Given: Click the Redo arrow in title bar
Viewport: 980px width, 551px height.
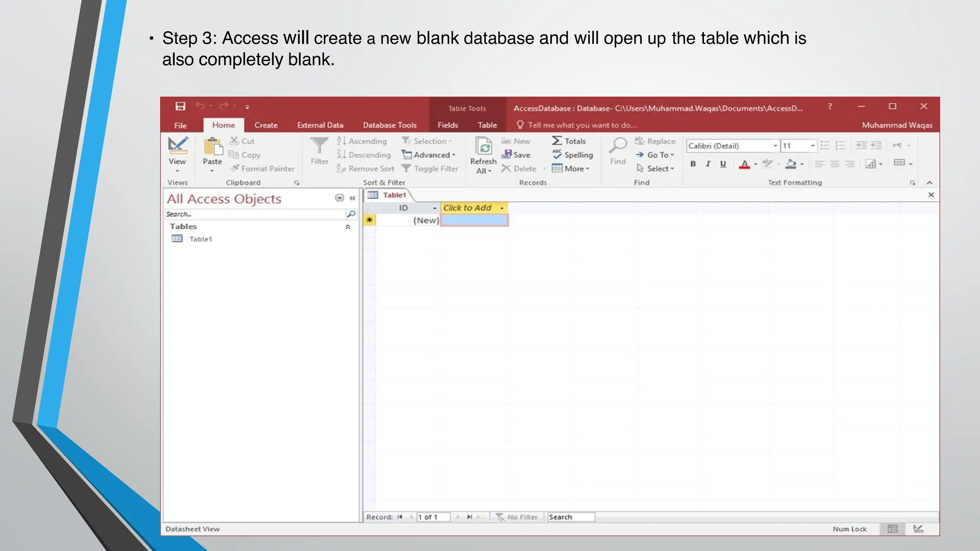Looking at the screenshot, I should [224, 106].
